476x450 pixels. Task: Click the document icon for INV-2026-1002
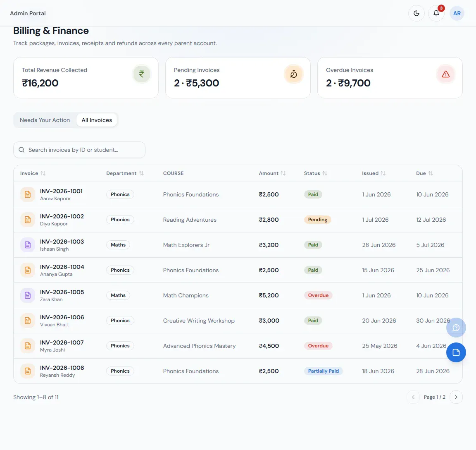[x=28, y=220]
